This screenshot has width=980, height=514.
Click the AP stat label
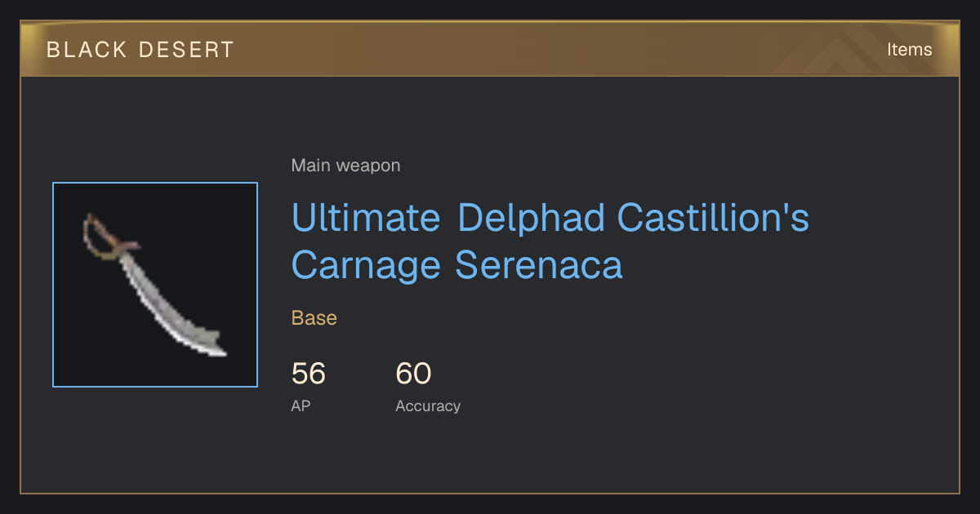(301, 405)
